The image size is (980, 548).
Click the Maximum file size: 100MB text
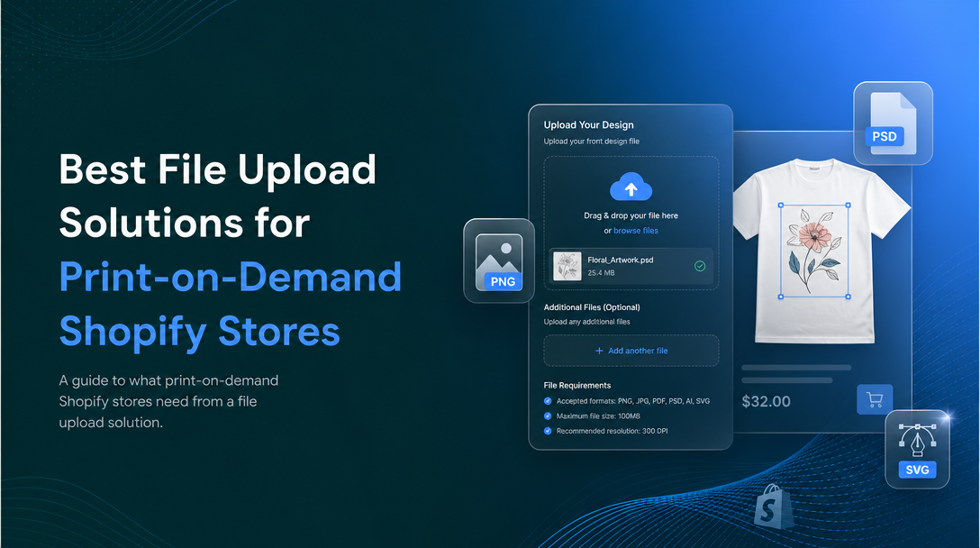[598, 416]
